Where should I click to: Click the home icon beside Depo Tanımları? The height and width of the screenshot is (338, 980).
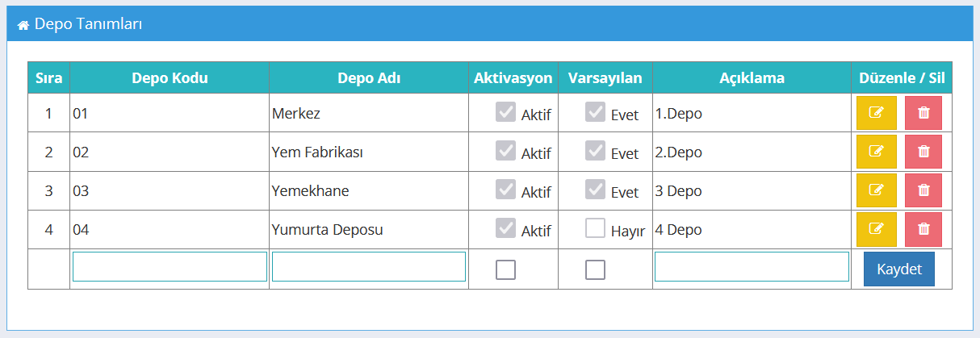click(23, 25)
